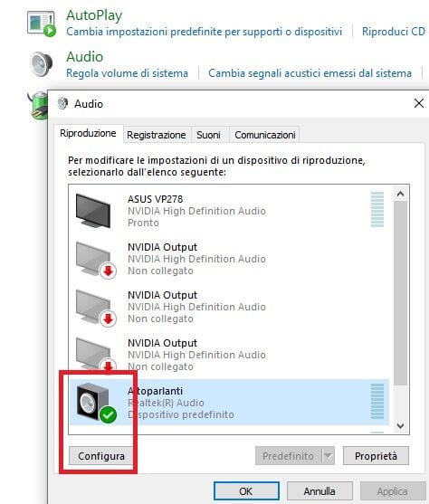429x504 pixels.
Task: Open the Predefinito dropdown arrow
Action: (x=329, y=456)
